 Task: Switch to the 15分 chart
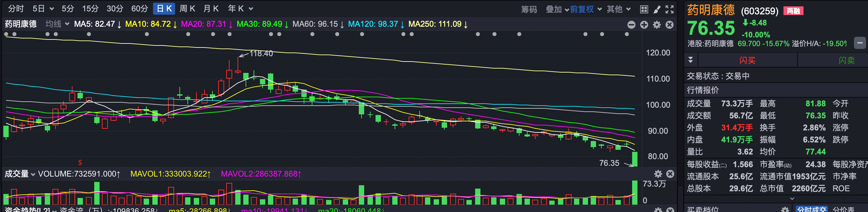pyautogui.click(x=90, y=9)
